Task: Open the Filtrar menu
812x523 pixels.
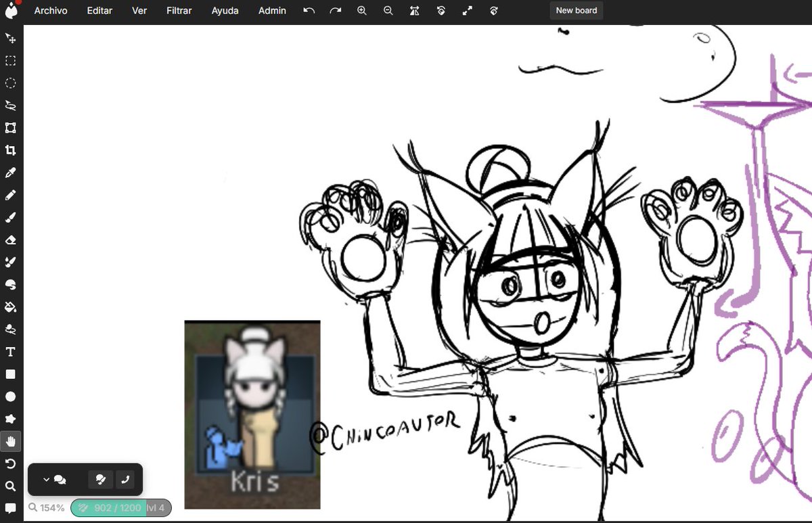Action: click(179, 11)
